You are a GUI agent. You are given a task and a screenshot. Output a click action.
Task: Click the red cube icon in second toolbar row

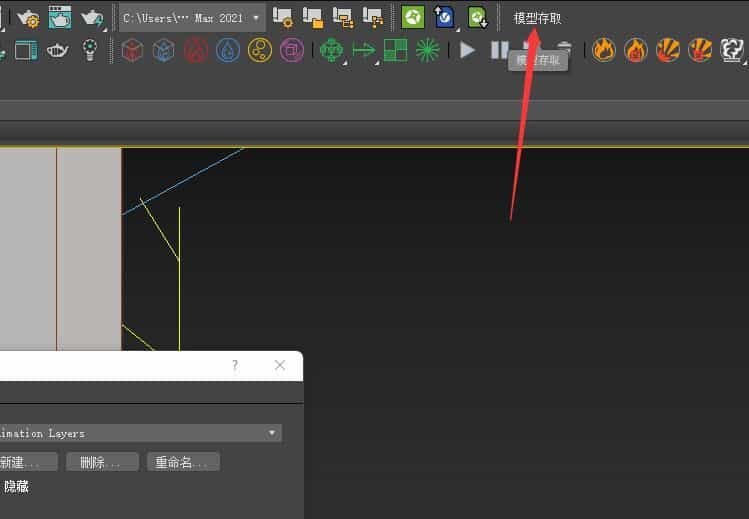click(x=131, y=50)
